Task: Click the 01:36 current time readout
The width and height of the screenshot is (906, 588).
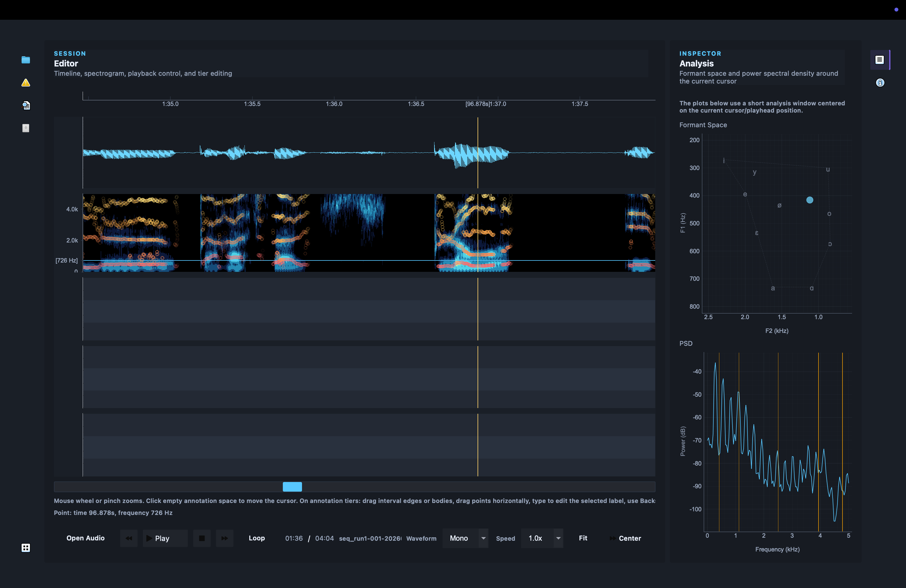Action: coord(294,538)
